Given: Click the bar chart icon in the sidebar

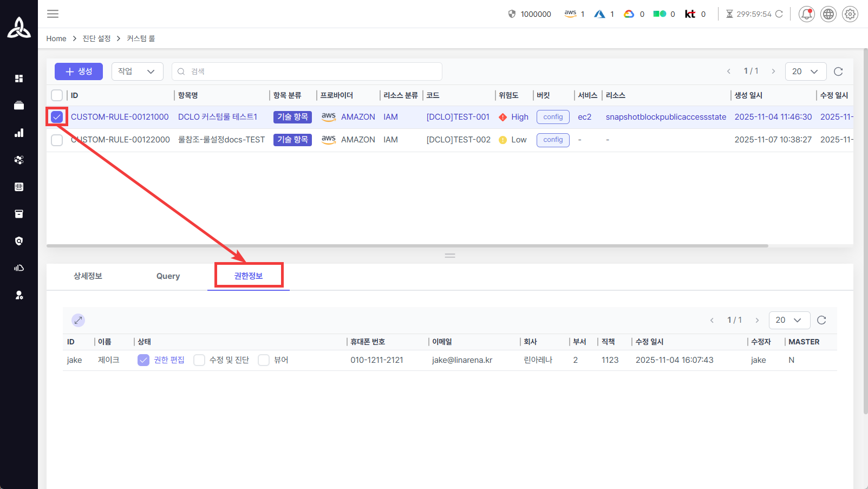Looking at the screenshot, I should click(19, 133).
